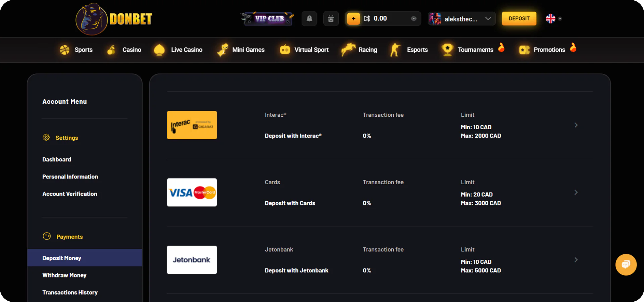Open the Mini Games section
Screen dimensions: 644x302
(x=248, y=50)
